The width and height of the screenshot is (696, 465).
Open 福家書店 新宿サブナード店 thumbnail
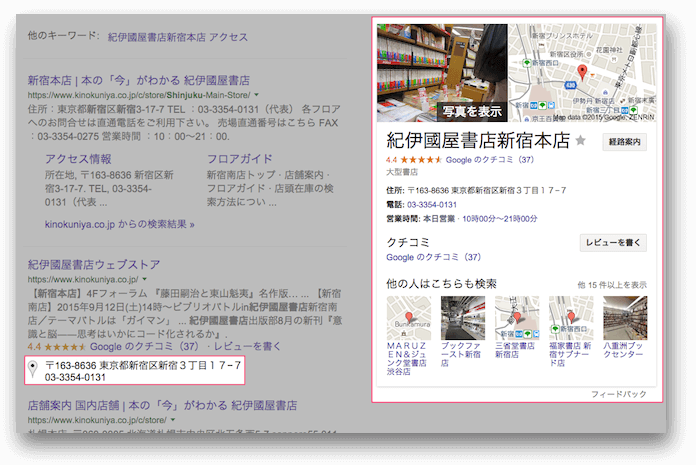[x=571, y=318]
